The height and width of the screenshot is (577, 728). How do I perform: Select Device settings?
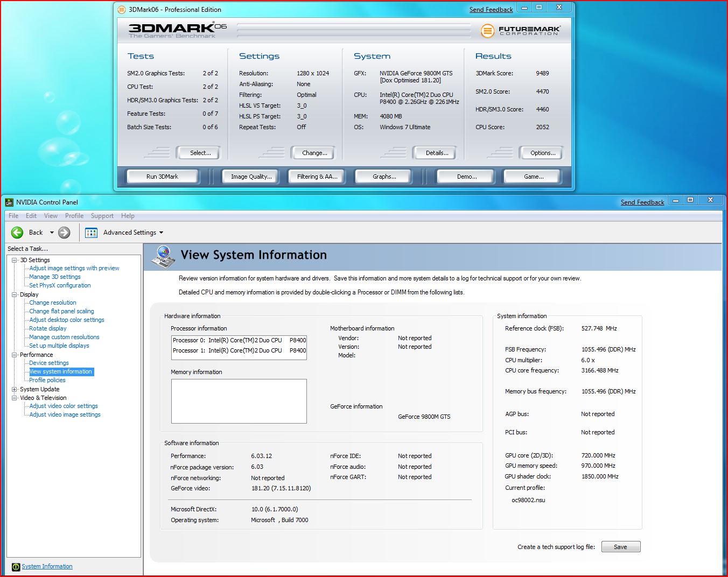tap(49, 363)
